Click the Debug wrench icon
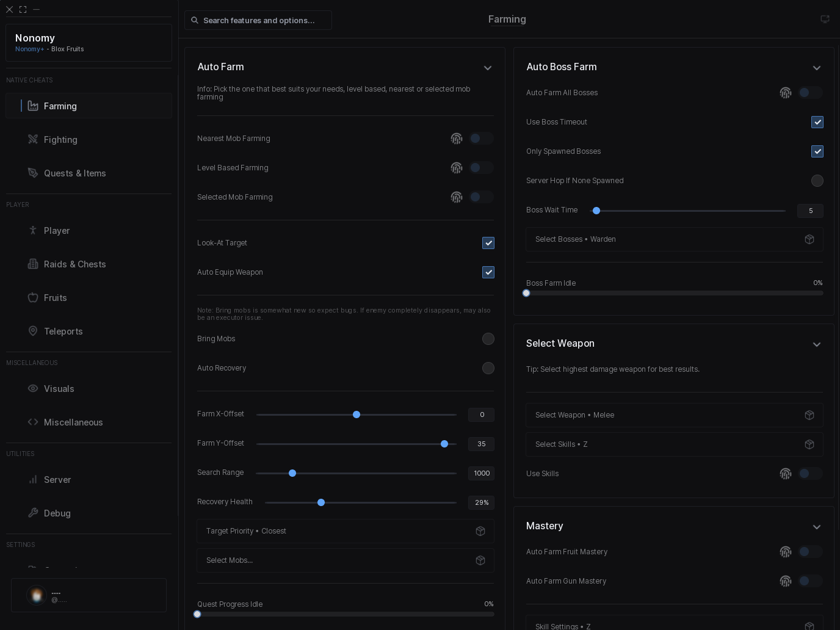 tap(33, 513)
